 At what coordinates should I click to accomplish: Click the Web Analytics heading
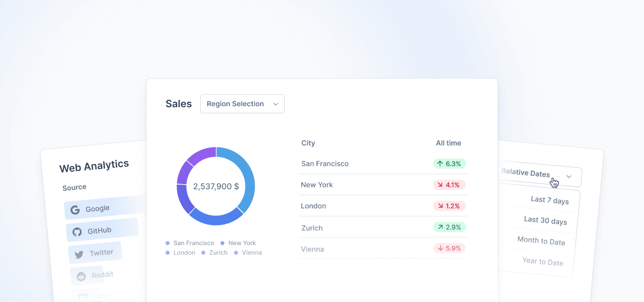point(94,166)
